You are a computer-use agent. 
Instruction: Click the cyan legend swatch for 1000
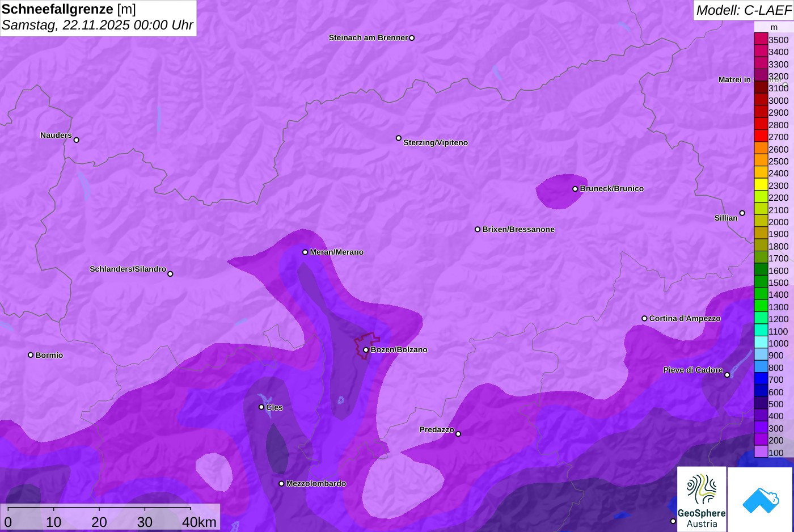click(761, 343)
